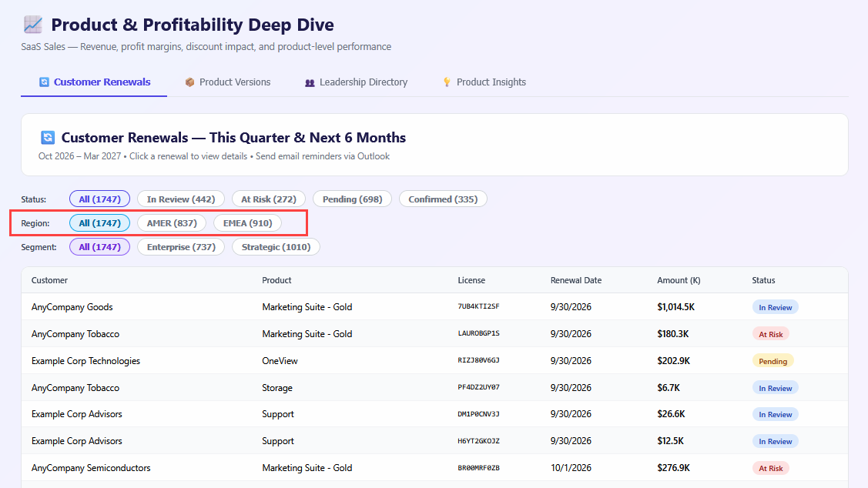
Task: Click the Product column header
Action: click(276, 280)
